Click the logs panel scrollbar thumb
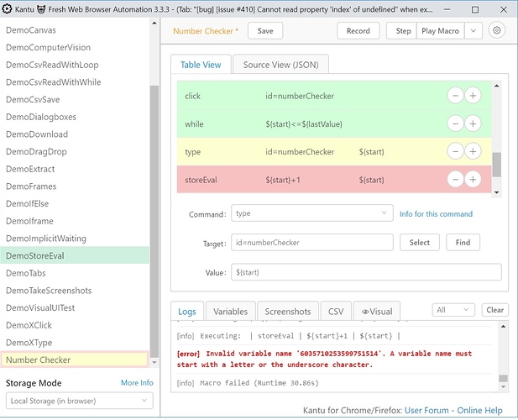The height and width of the screenshot is (420, 518). click(x=503, y=378)
